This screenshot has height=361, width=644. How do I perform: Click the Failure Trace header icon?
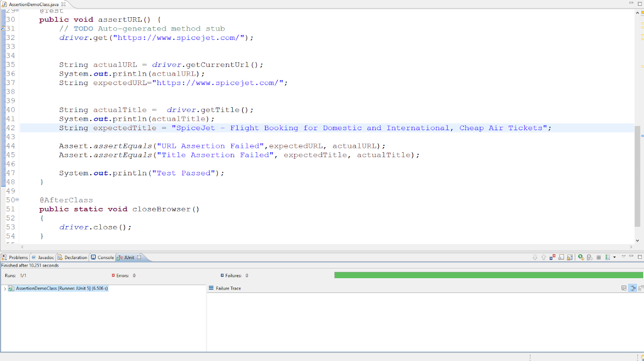click(211, 288)
